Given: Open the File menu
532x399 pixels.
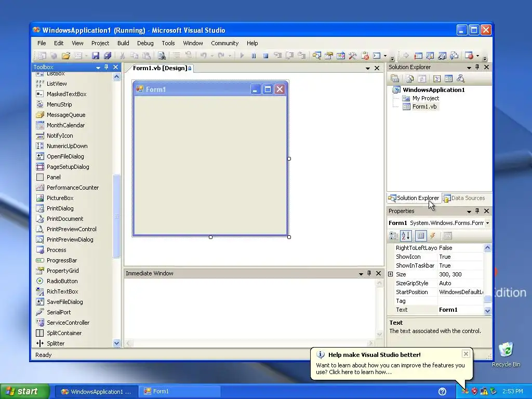Looking at the screenshot, I should (42, 43).
